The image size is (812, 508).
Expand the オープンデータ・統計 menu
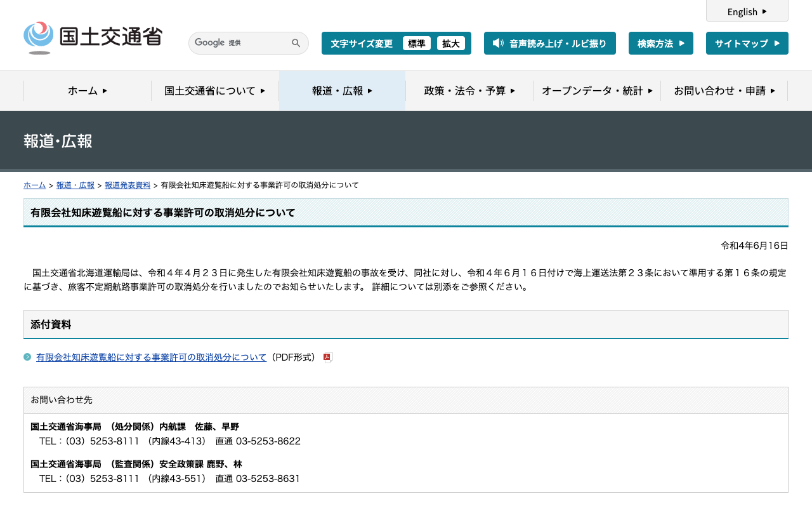tap(597, 91)
